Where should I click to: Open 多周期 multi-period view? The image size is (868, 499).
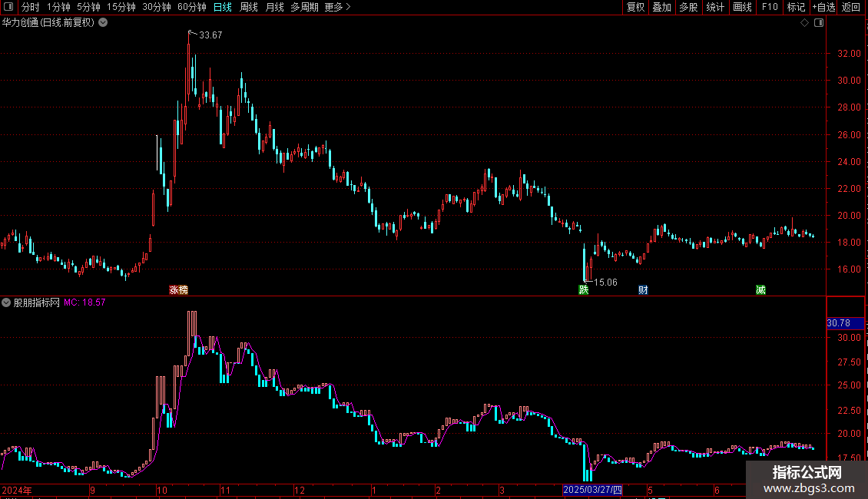pyautogui.click(x=304, y=7)
